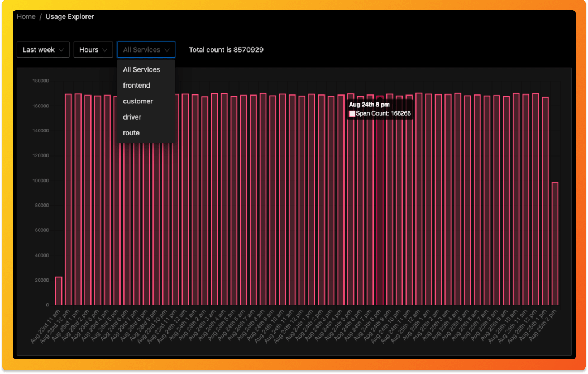Click the 120000 y-axis label
The width and height of the screenshot is (588, 374).
click(41, 155)
